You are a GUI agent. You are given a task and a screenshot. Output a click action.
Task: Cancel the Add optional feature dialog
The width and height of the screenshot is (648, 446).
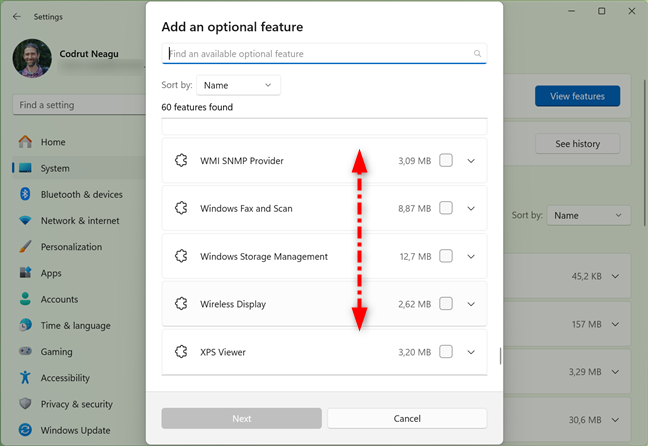(x=407, y=418)
